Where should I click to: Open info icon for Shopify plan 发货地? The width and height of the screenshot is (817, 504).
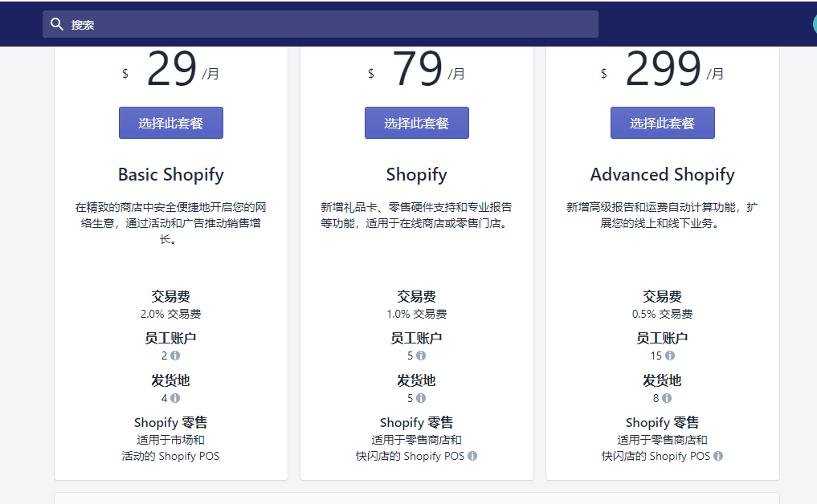pos(421,398)
